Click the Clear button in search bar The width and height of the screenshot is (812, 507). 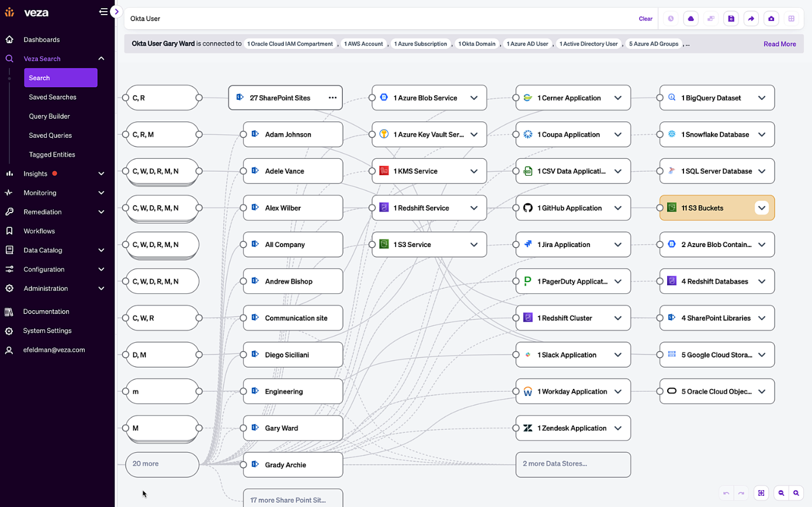(646, 19)
